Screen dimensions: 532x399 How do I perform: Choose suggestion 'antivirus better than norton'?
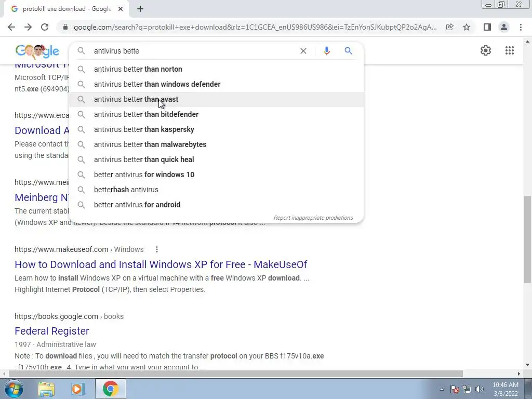click(x=216, y=69)
